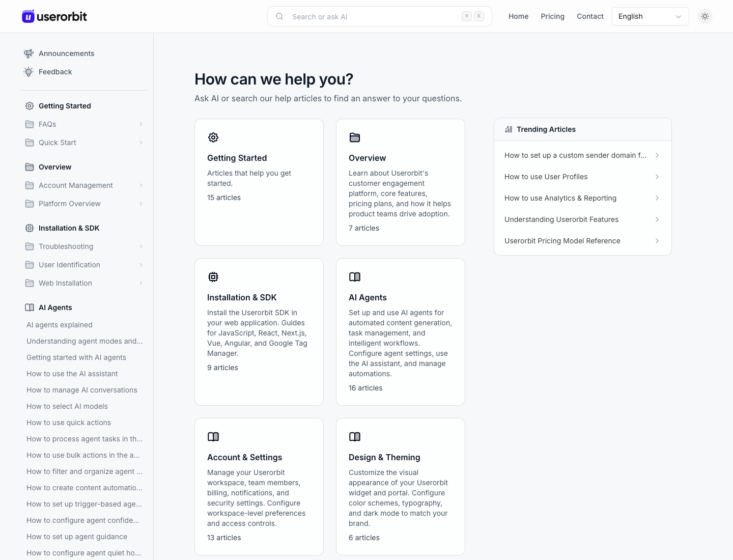Viewport: 733px width, 560px height.
Task: Click the Account Management folder icon
Action: click(x=30, y=185)
